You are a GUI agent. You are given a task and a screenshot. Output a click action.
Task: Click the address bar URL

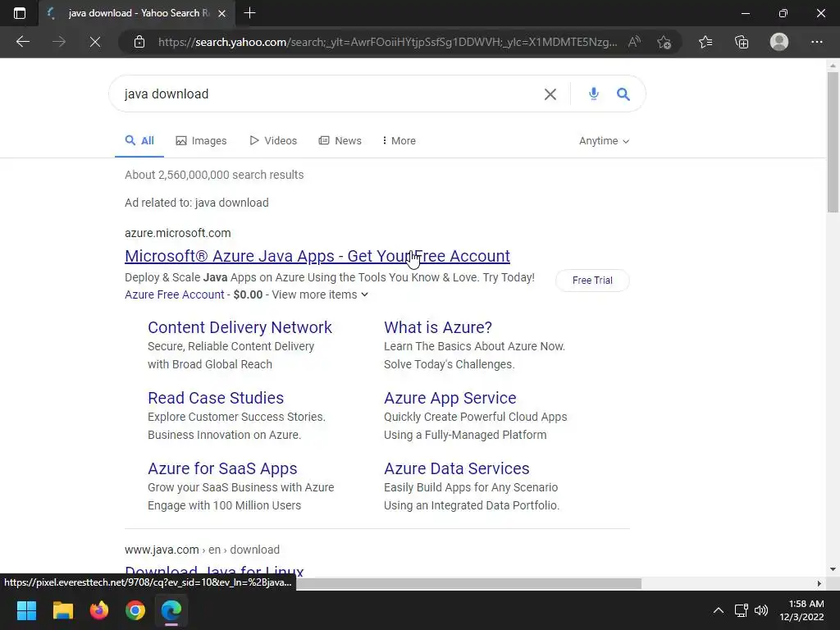pyautogui.click(x=387, y=42)
